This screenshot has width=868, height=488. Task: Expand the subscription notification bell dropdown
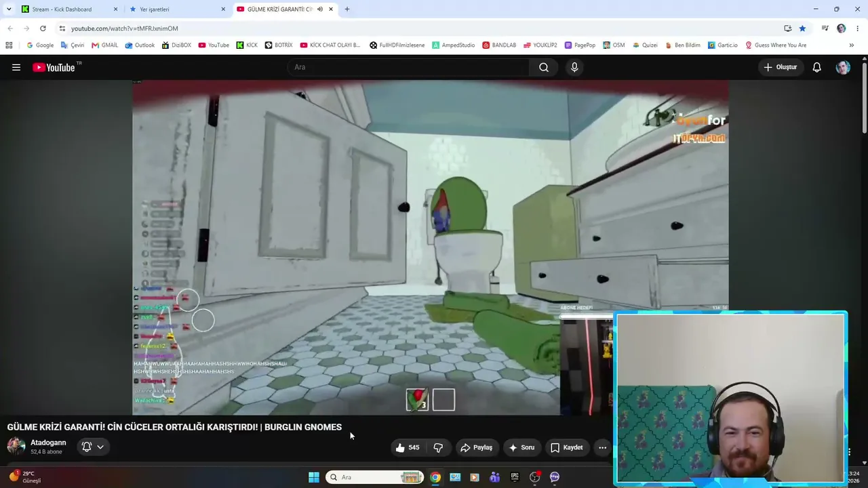click(x=93, y=447)
